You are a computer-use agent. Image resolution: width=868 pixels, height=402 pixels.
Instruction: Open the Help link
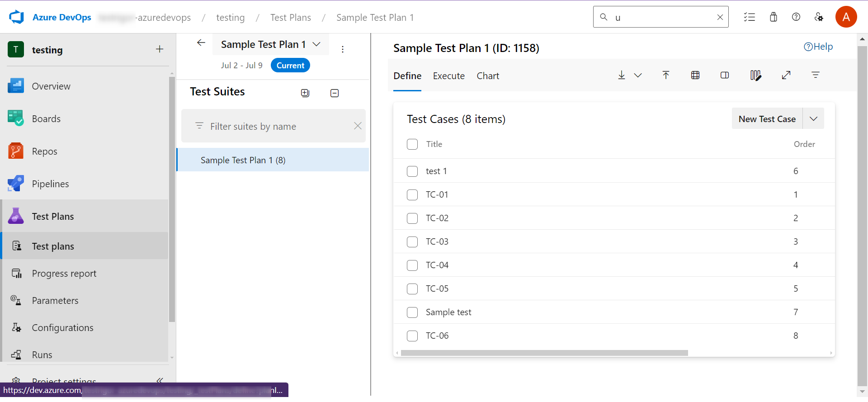pyautogui.click(x=818, y=47)
